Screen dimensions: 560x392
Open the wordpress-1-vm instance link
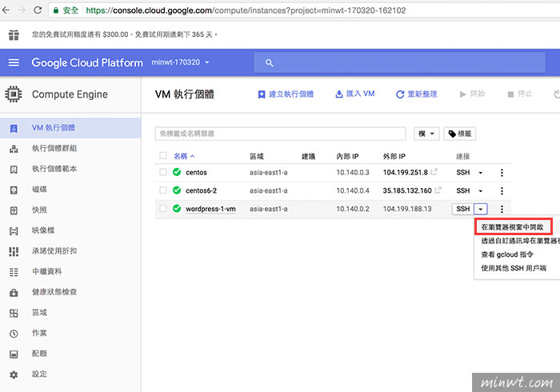pyautogui.click(x=210, y=209)
